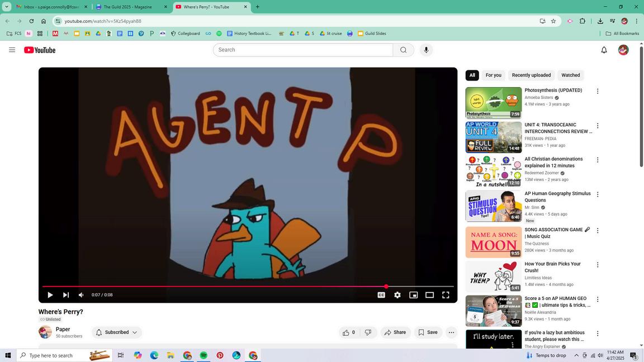Viewport: 644px width, 362px height.
Task: Open more actions below the video
Action: point(451,332)
